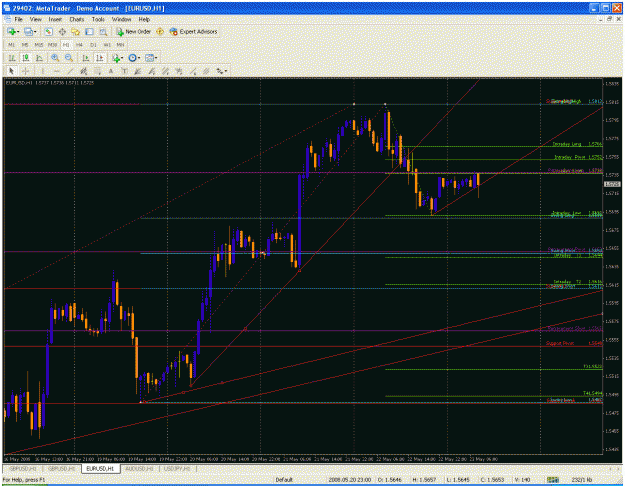Switch chart to line chart type
The height and width of the screenshot is (486, 625).
(x=39, y=58)
